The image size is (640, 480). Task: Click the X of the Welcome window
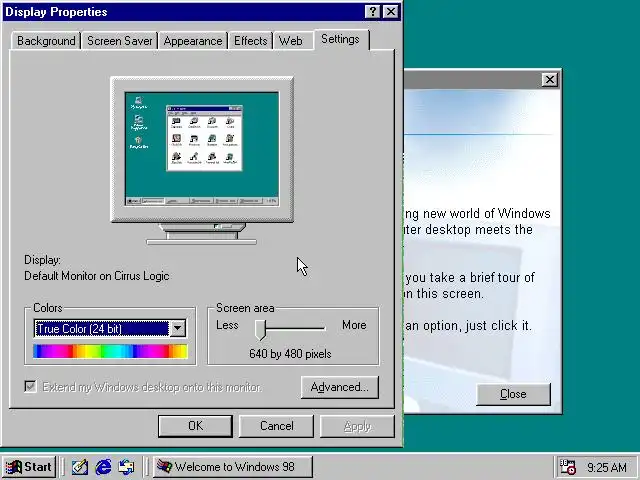pyautogui.click(x=549, y=80)
